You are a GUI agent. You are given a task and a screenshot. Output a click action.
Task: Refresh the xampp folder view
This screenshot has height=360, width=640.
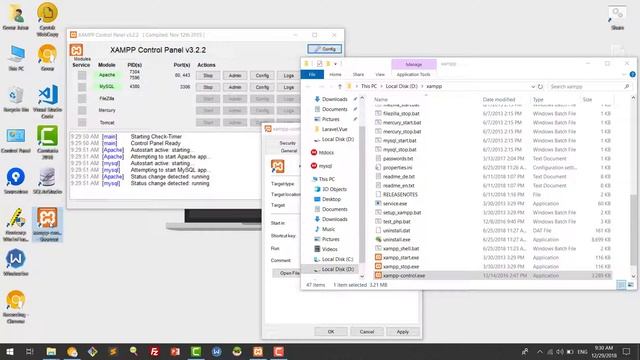coord(540,87)
